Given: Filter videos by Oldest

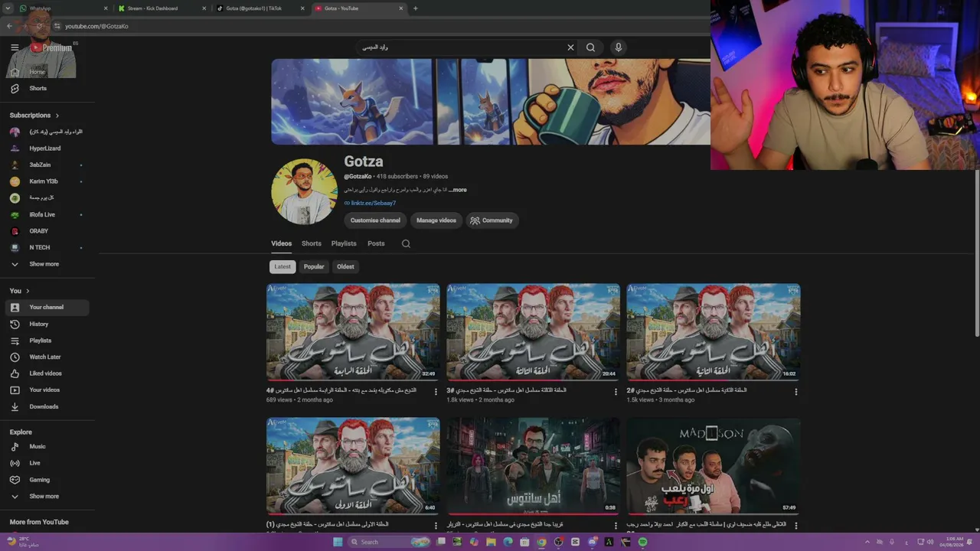Looking at the screenshot, I should [345, 267].
